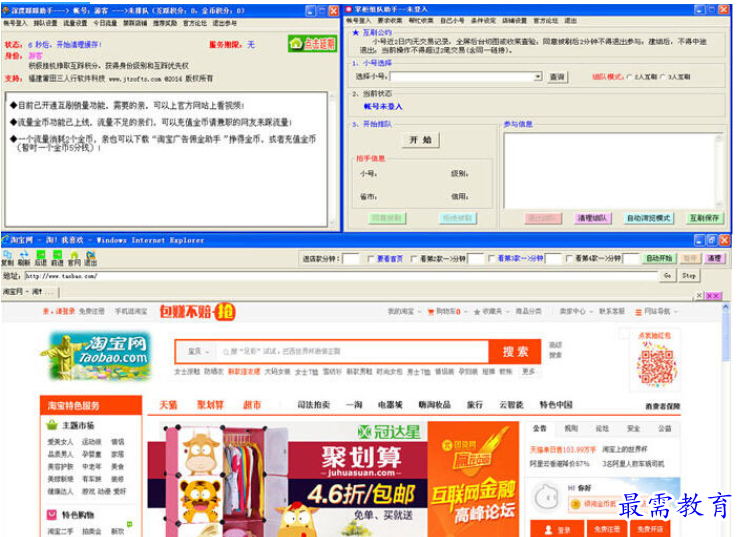Expand the 更多 search suggestions
The width and height of the screenshot is (740, 537).
pos(529,371)
